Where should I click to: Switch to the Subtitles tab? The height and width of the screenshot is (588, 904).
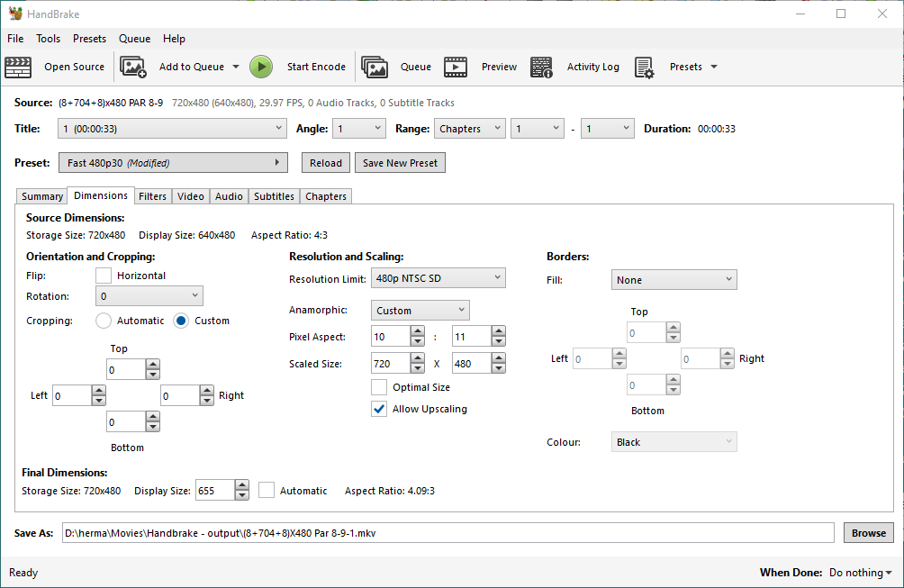[274, 196]
